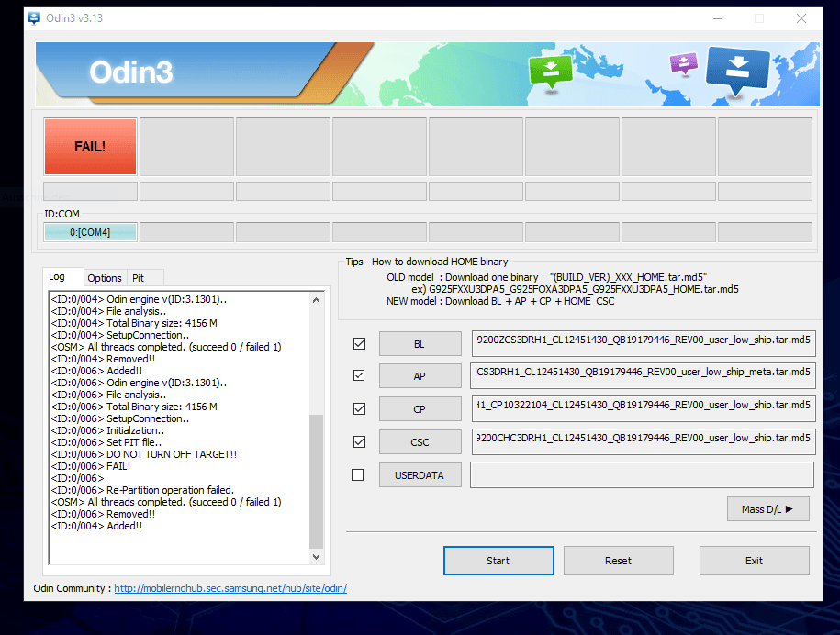The image size is (840, 635).
Task: Click the 'Odin3 v3.13' window title
Action: coord(74,18)
